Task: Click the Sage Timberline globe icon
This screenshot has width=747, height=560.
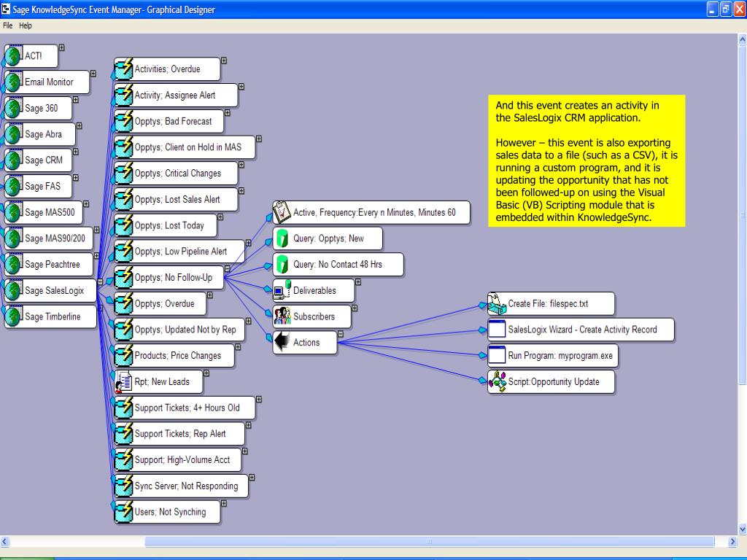Action: 14,316
